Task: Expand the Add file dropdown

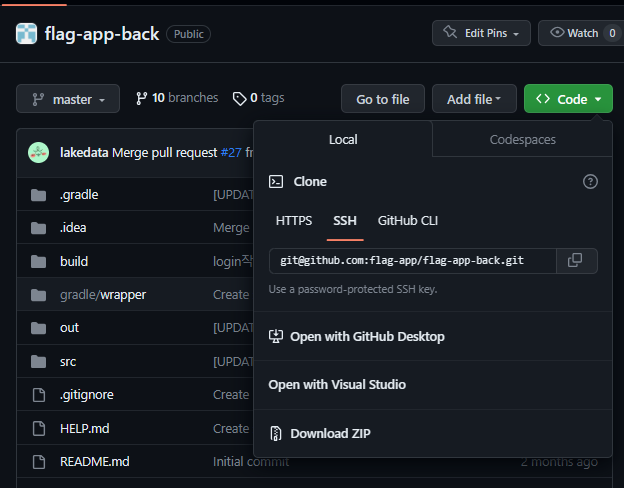Action: [474, 99]
